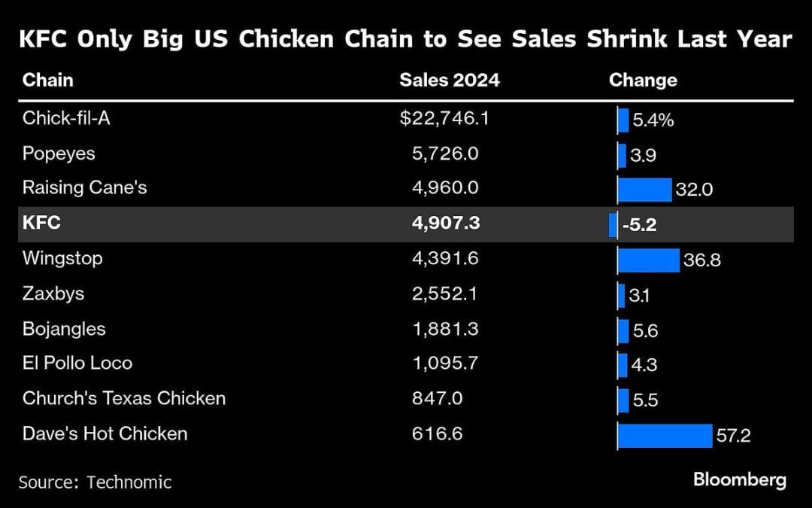Select the Wingstop chain name
This screenshot has height=508, width=812.
[x=62, y=259]
